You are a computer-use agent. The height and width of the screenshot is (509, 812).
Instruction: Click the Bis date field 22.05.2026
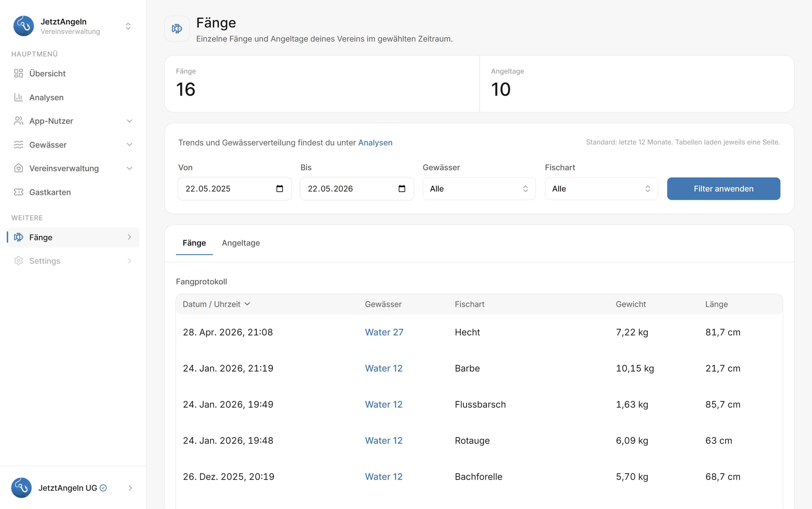[x=357, y=189]
